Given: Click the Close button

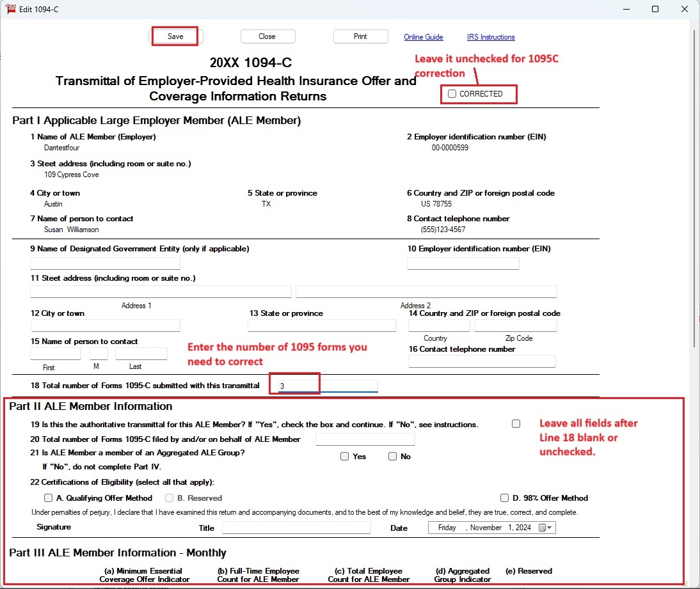Looking at the screenshot, I should [267, 36].
